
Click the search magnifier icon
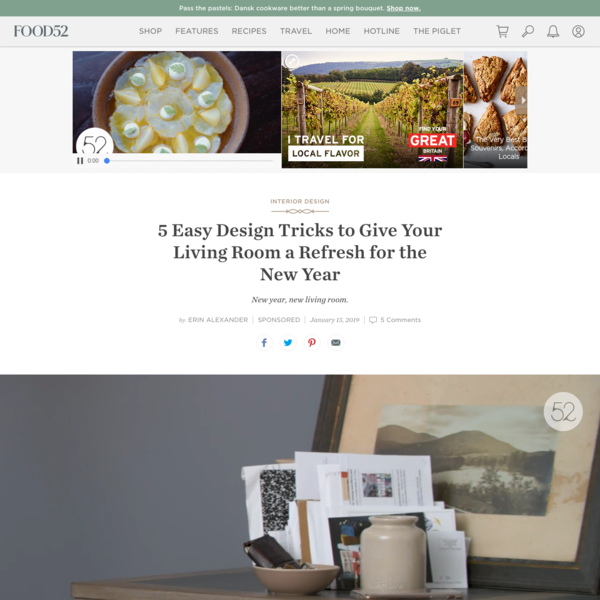528,31
